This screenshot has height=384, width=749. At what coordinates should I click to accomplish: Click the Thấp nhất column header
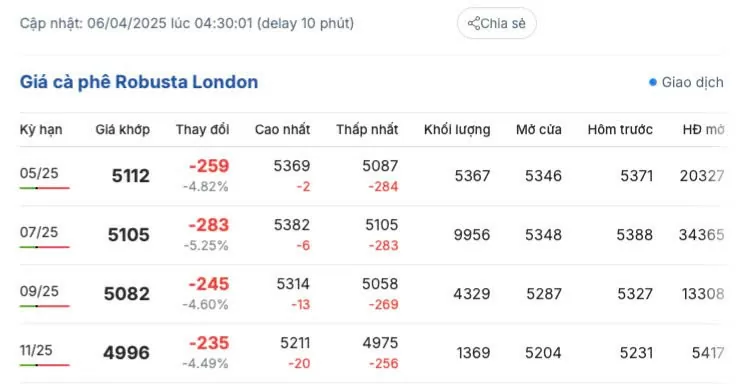point(367,129)
